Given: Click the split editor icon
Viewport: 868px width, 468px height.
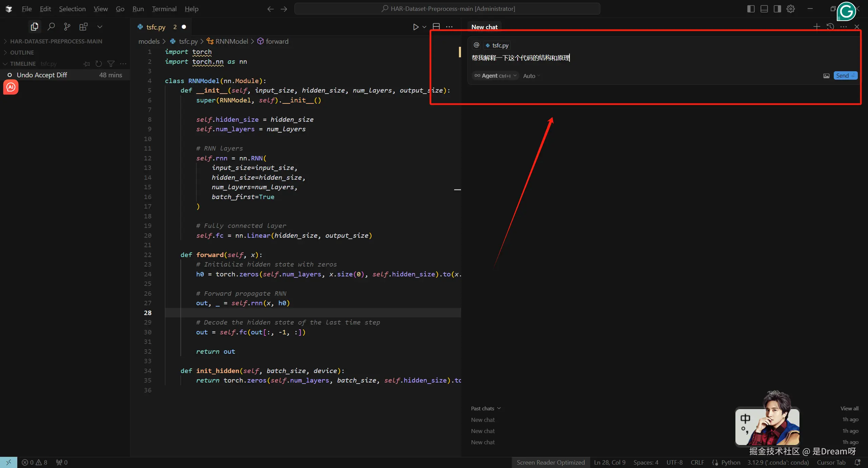Looking at the screenshot, I should pos(436,27).
